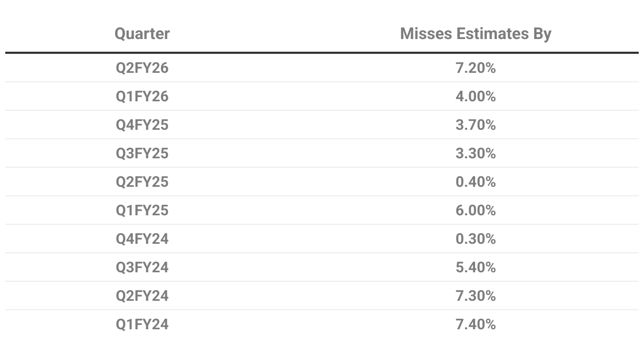
Task: Click the 6.00% miss value
Action: pos(476,211)
